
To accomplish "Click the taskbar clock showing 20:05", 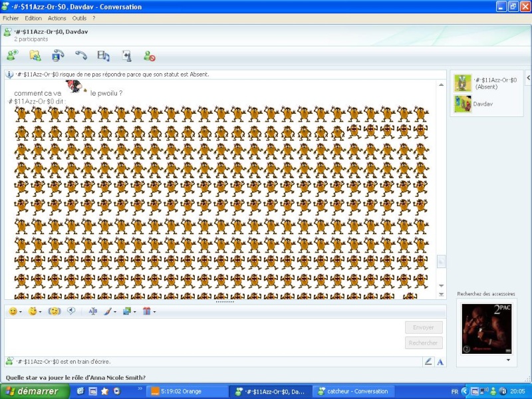I will coord(517,392).
